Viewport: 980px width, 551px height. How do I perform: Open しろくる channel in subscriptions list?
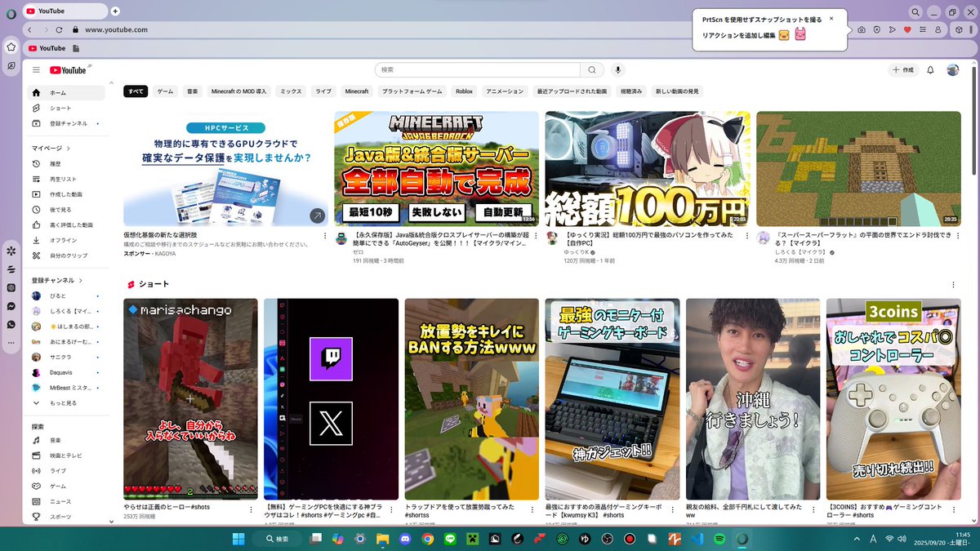click(x=65, y=311)
